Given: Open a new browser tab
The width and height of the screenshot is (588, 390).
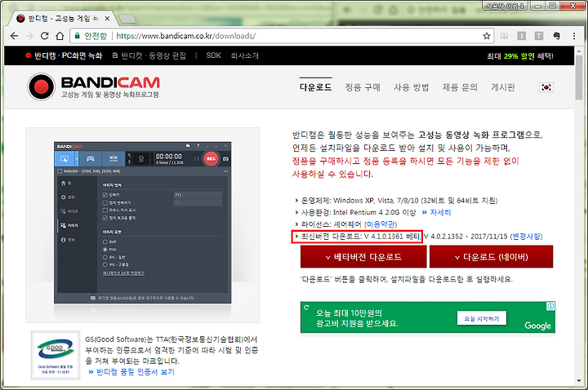Looking at the screenshot, I should tap(127, 19).
